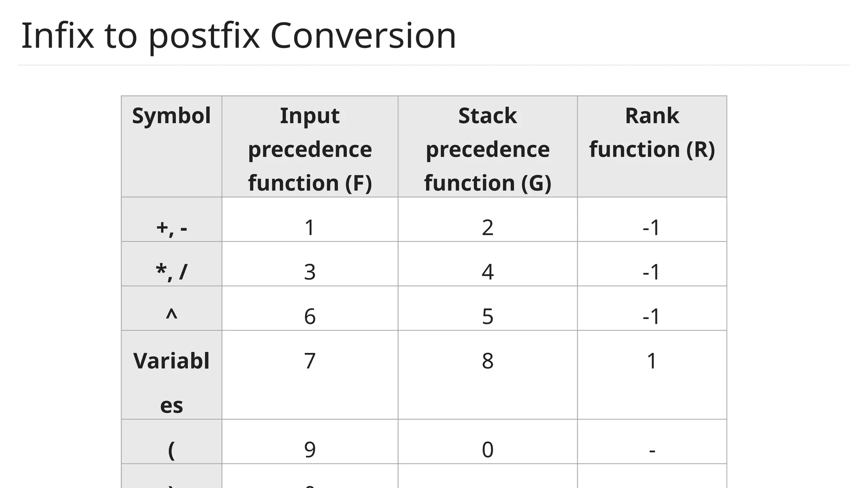
Task: Select the '+, -' symbol cell
Action: point(171,228)
